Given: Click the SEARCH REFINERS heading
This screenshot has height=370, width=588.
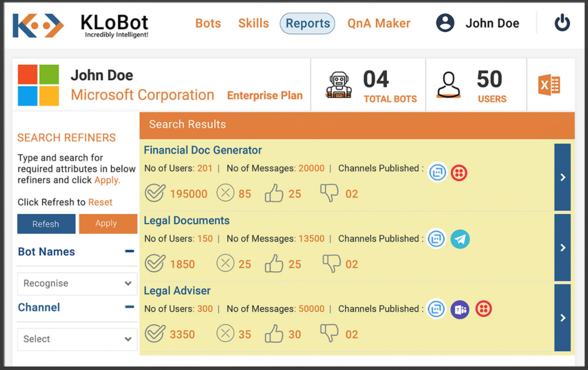Looking at the screenshot, I should point(67,138).
